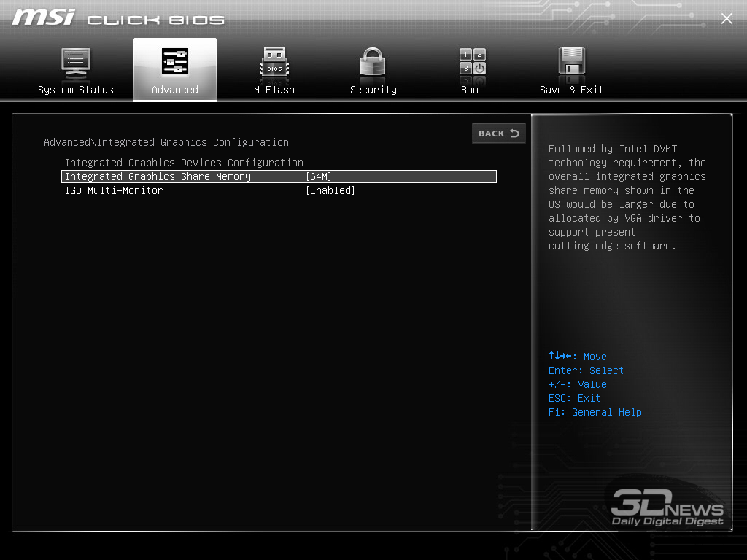Click the Advanced\Integrated Graphics Configuration breadcrumb
Image resolution: width=747 pixels, height=560 pixels.
click(166, 142)
